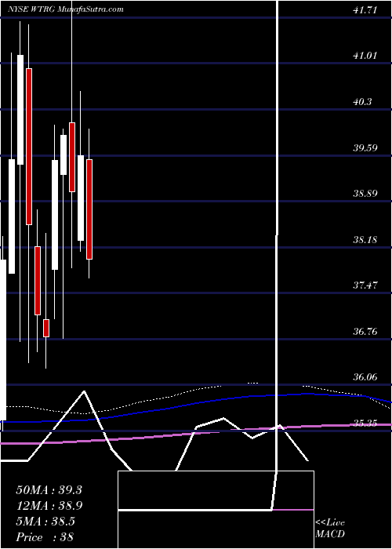Viewport: 392px width, 549px height.
Task: Click the 40.3 price axis label
Action: coord(362,102)
